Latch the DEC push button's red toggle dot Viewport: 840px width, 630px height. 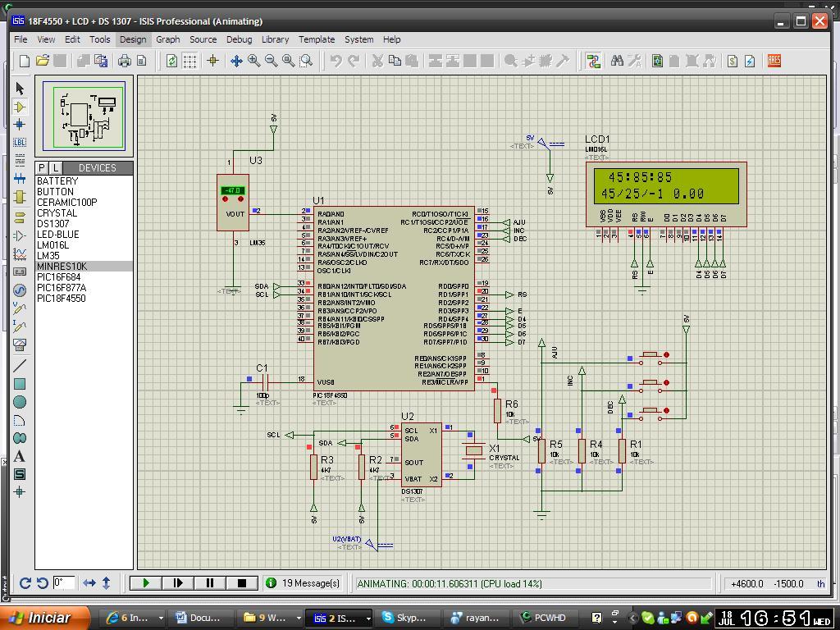[666, 410]
